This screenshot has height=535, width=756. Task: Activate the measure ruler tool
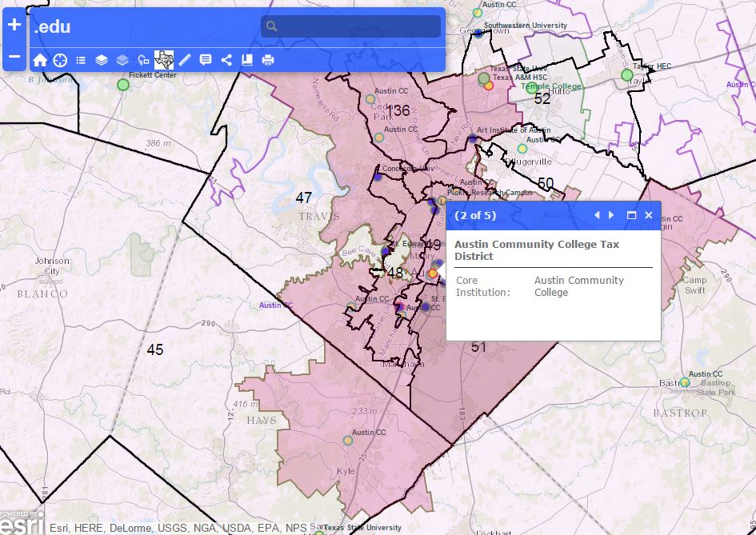click(185, 60)
